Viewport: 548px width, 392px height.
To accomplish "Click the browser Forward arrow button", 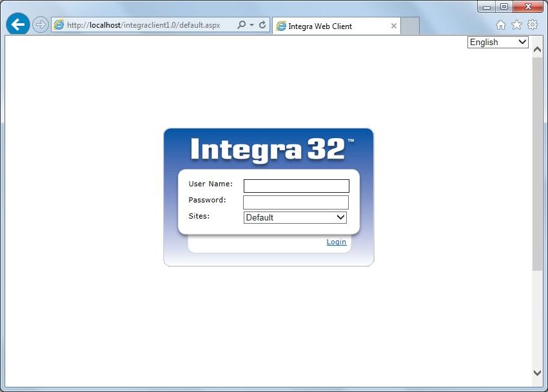I will pos(41,24).
